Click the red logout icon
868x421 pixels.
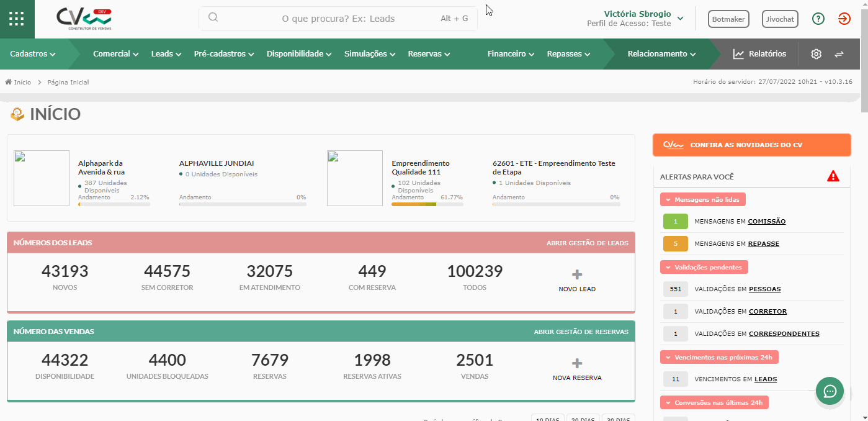coord(844,19)
